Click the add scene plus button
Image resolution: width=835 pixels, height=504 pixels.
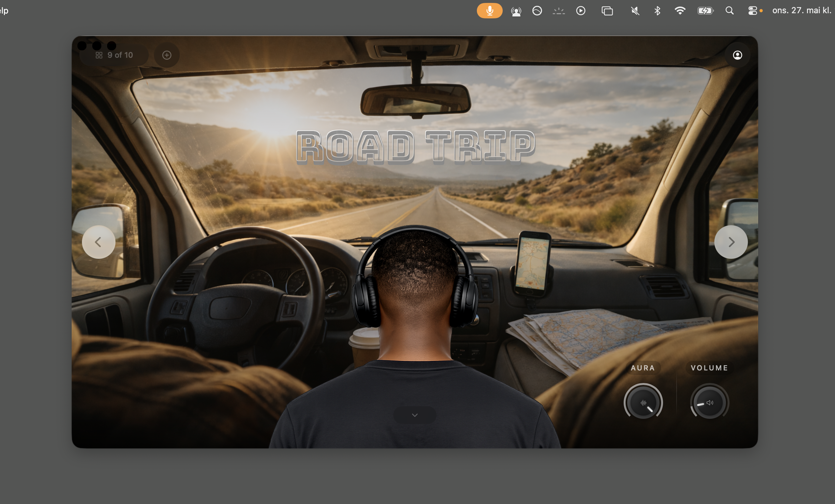click(x=167, y=55)
